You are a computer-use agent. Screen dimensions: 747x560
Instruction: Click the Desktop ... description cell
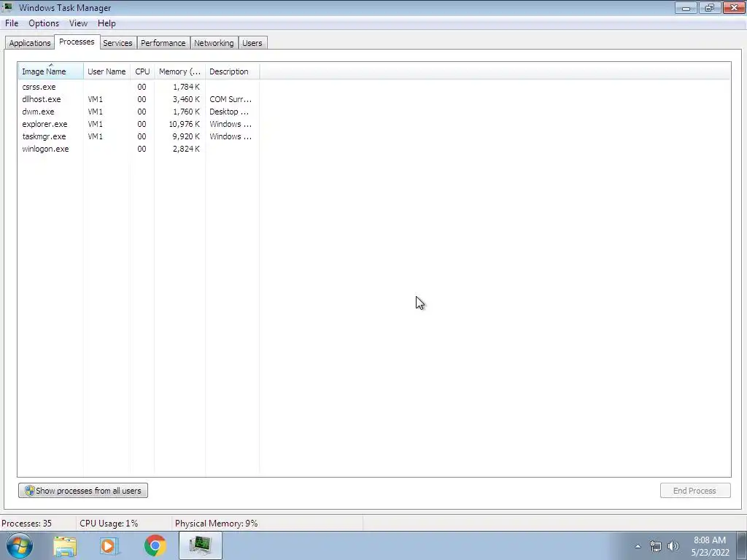(229, 112)
